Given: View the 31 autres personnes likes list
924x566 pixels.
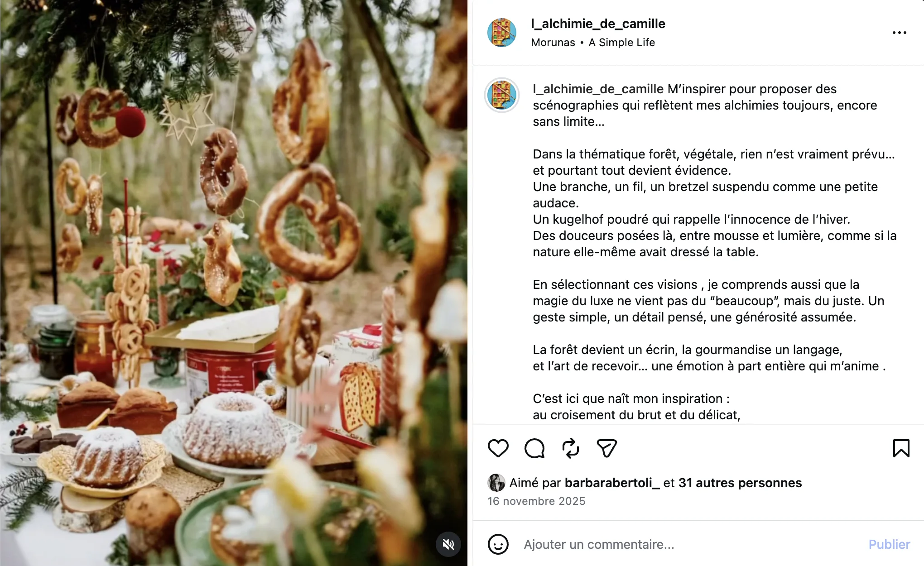Looking at the screenshot, I should tap(740, 483).
